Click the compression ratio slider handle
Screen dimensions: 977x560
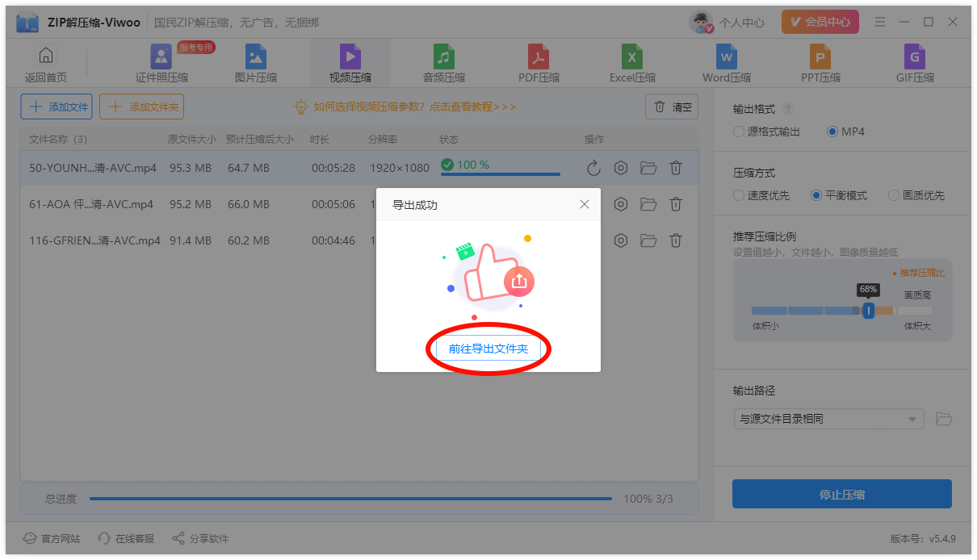click(868, 310)
